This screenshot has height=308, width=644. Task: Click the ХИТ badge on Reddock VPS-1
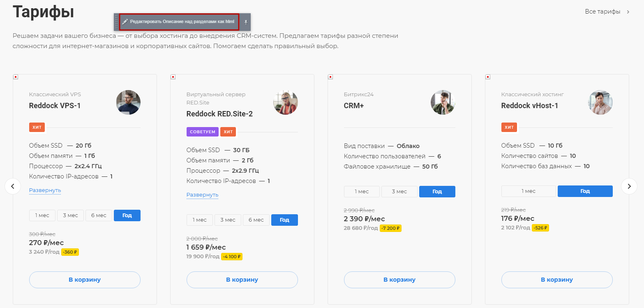point(37,127)
